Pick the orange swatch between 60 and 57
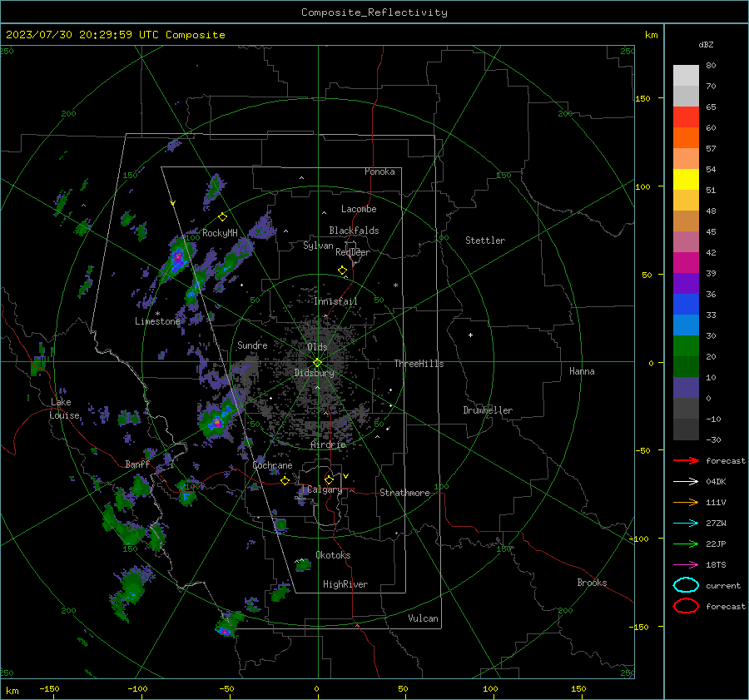The width and height of the screenshot is (749, 700). (686, 138)
